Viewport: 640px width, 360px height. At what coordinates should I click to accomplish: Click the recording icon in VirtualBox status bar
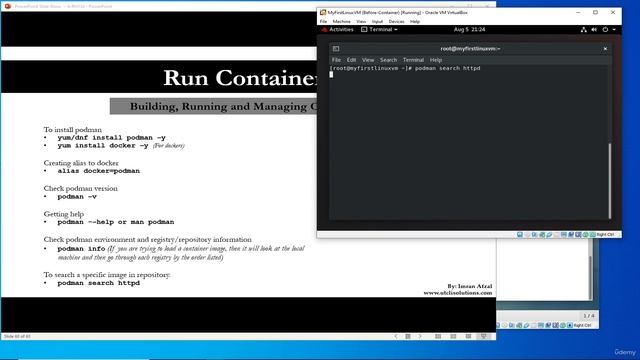tap(571, 235)
